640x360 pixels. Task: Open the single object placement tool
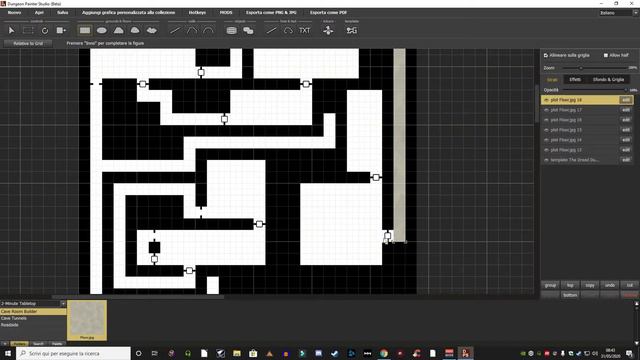coord(231,30)
